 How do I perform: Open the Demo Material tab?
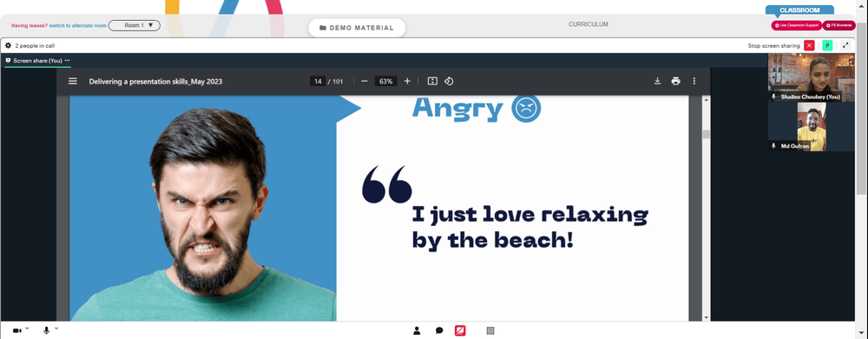357,28
